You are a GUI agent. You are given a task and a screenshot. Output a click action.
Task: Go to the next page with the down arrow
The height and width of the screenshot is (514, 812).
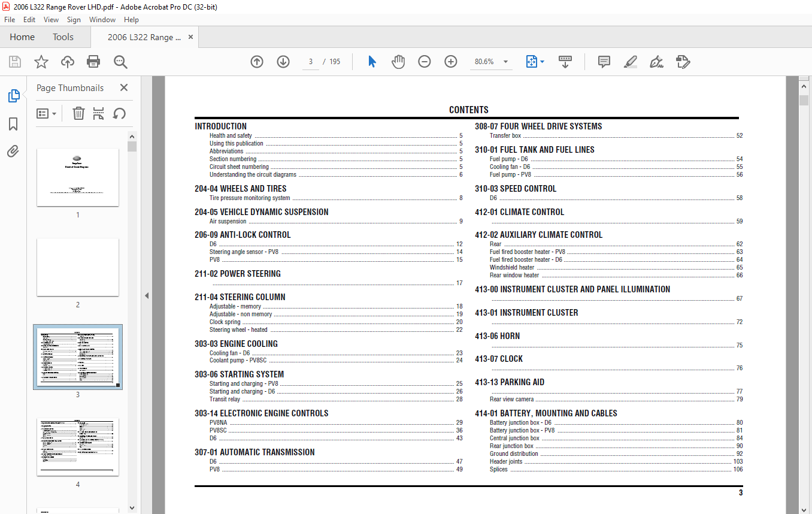pos(283,62)
